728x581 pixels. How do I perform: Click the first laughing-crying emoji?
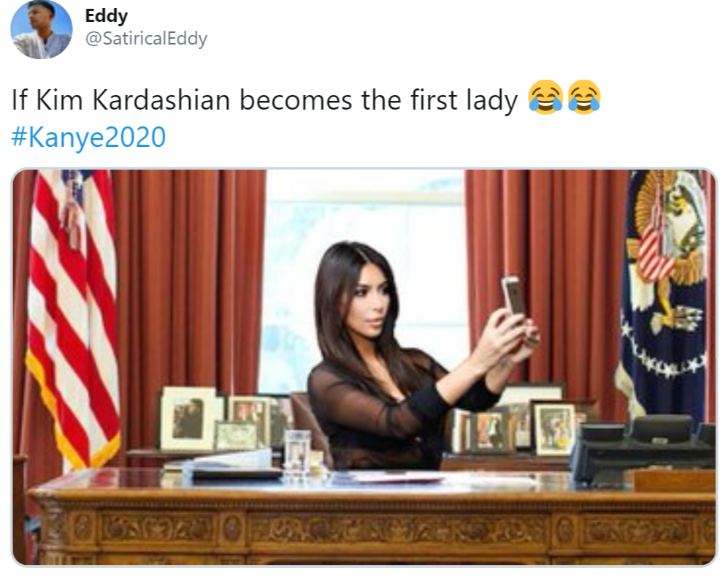(545, 96)
